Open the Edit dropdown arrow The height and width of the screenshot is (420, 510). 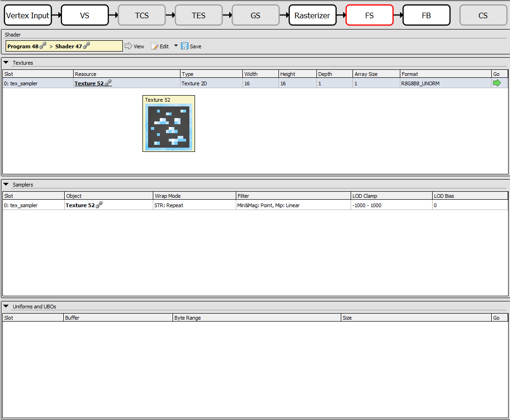[x=176, y=45]
